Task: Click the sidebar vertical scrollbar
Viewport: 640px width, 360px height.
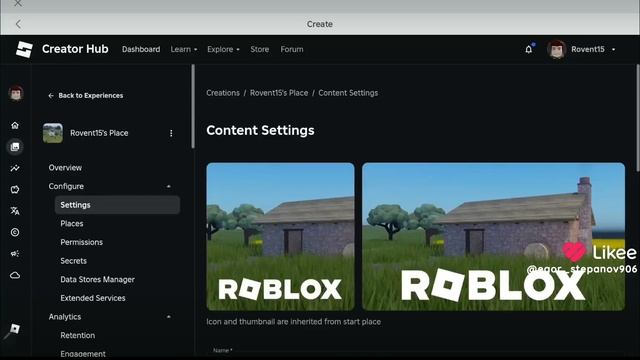Action: pos(193,107)
